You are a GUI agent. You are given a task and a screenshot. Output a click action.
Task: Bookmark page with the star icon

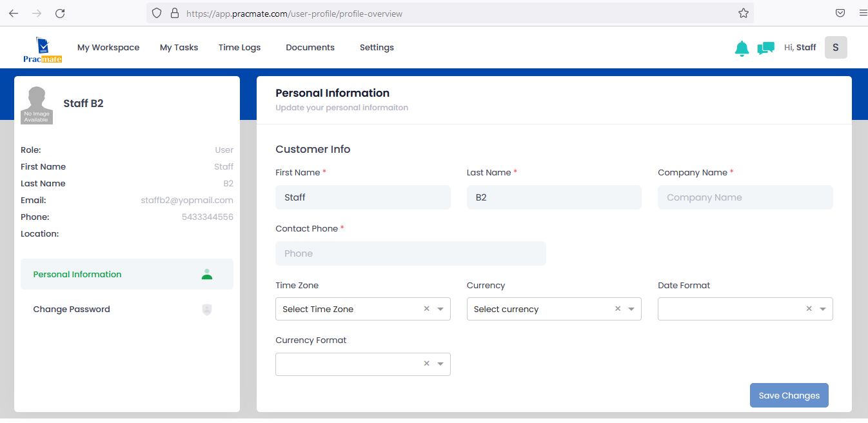pos(743,13)
